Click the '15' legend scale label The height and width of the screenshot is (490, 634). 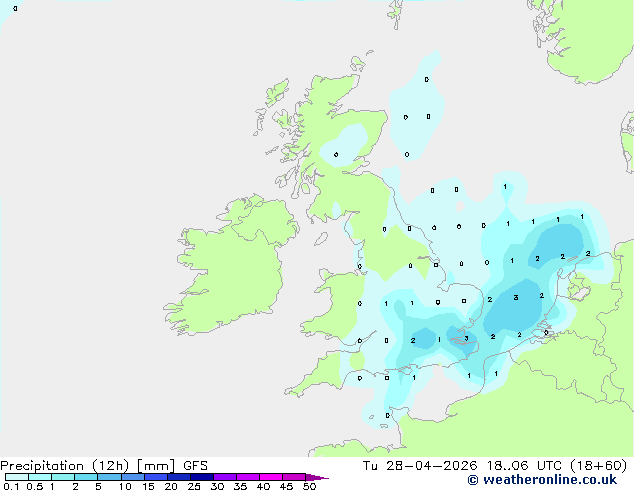[x=148, y=486]
